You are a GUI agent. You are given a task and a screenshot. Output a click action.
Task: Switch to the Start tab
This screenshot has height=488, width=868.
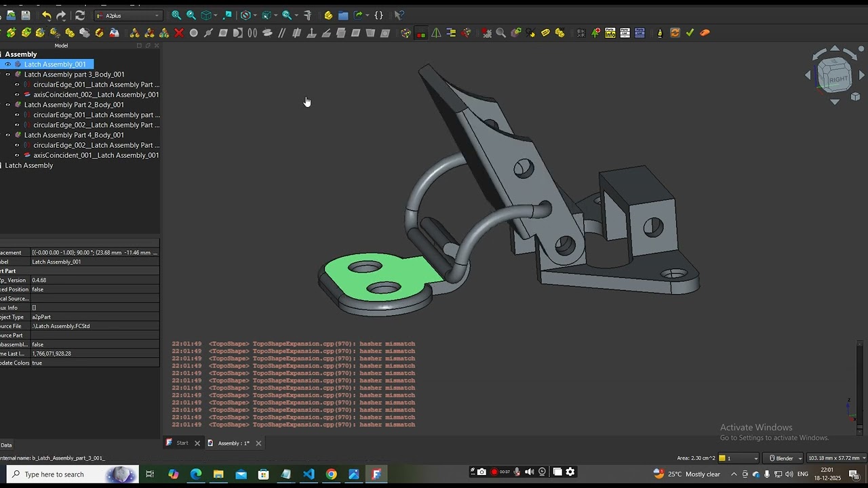click(x=182, y=443)
